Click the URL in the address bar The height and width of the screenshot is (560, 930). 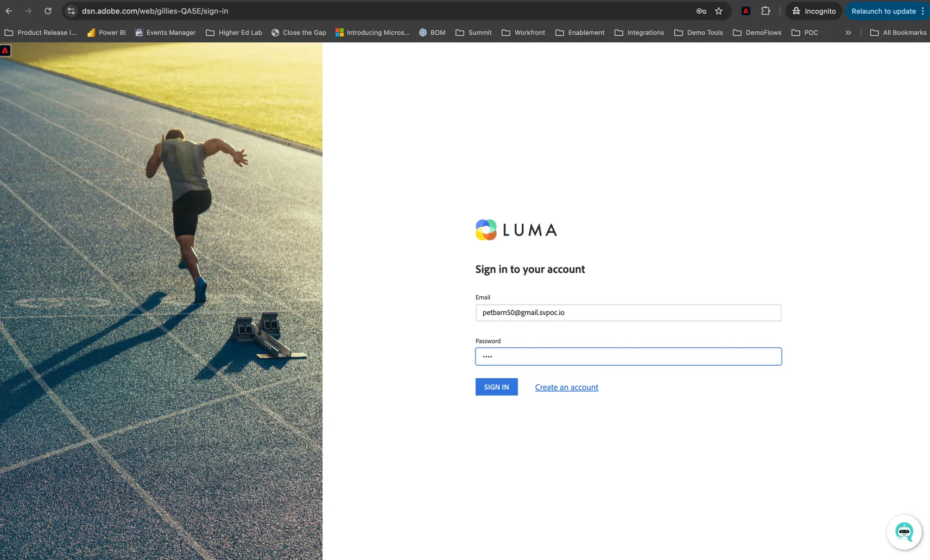coord(155,11)
